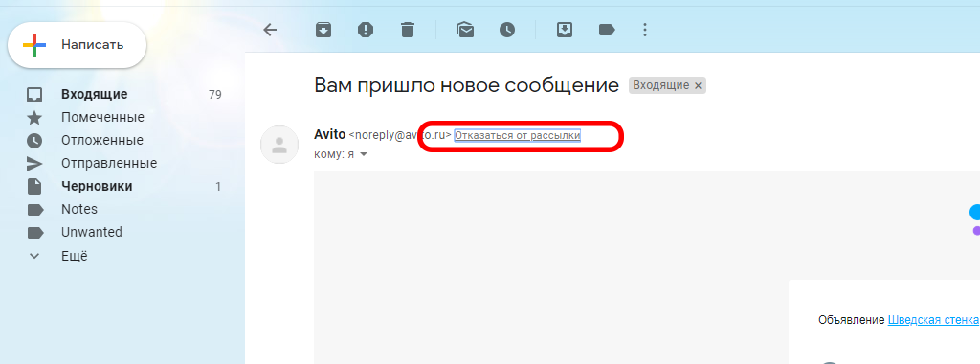Click the sender avatar thumbnail
Image resolution: width=980 pixels, height=364 pixels.
tap(279, 145)
